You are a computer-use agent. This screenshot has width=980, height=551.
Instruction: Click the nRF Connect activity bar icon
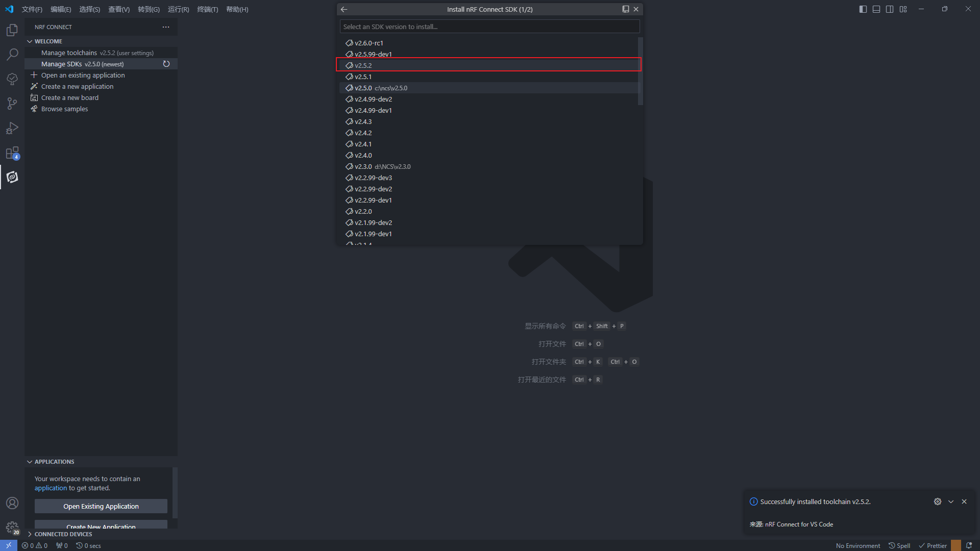coord(12,177)
